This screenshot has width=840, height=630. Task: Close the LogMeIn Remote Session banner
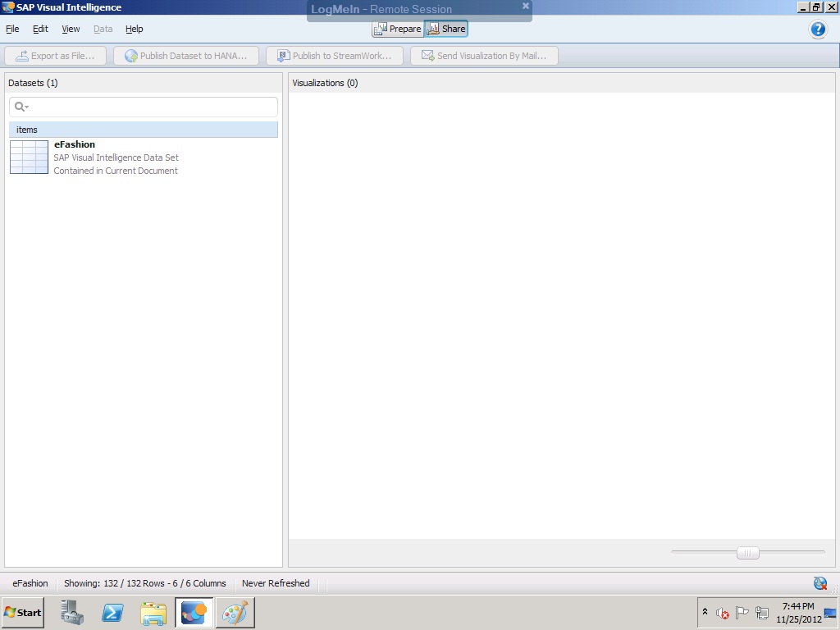click(x=526, y=6)
